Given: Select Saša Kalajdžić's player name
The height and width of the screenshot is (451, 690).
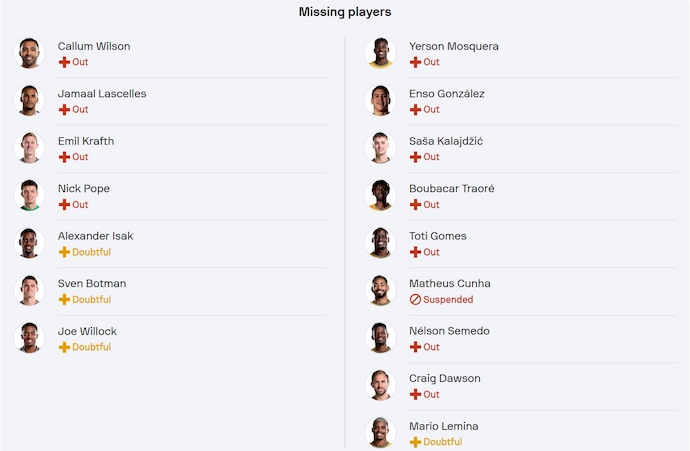Looking at the screenshot, I should (446, 141).
